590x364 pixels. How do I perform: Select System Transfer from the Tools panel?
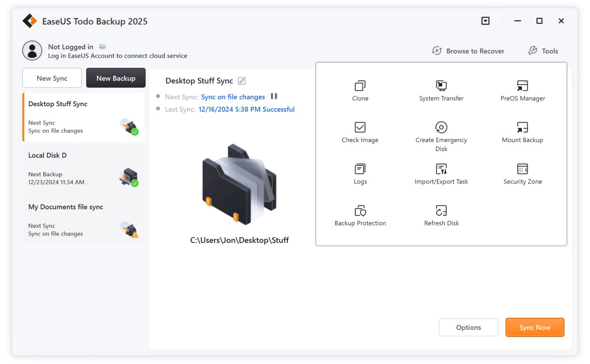441,91
